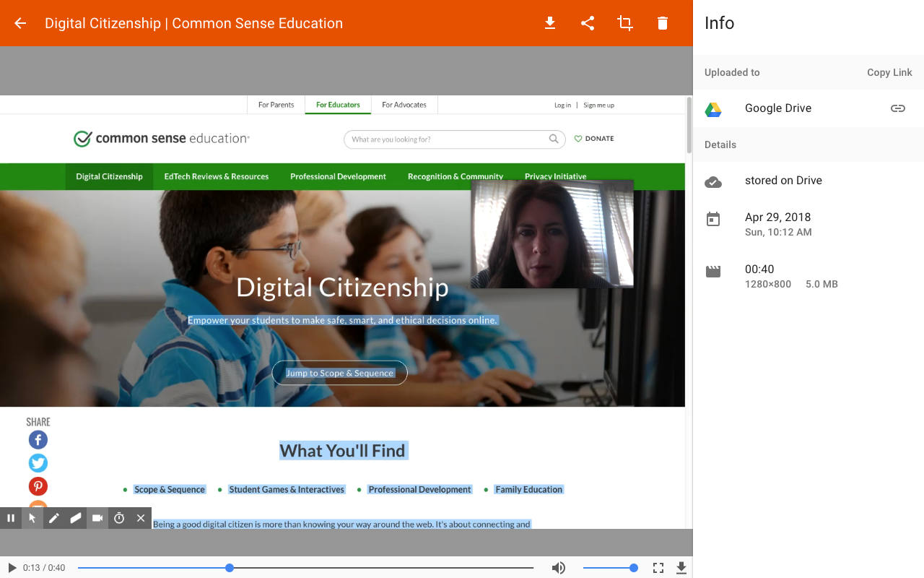Viewport: 924px width, 578px height.
Task: Select the mouse cursor tool
Action: point(32,518)
